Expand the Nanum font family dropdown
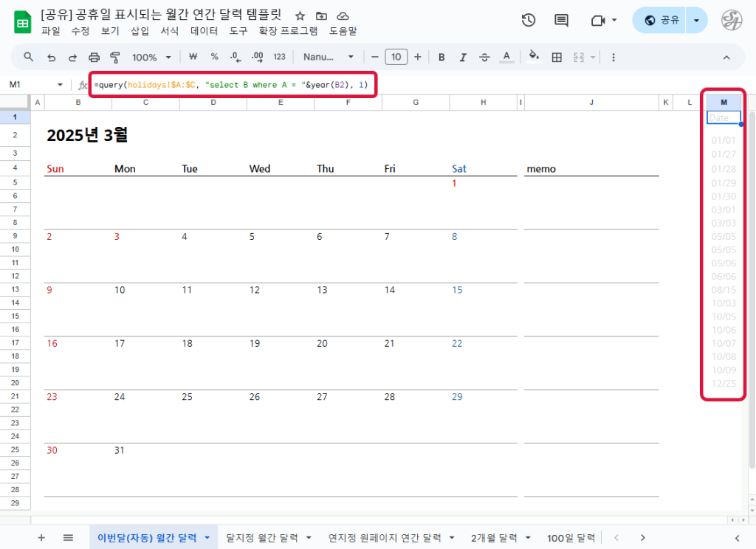 click(x=328, y=57)
